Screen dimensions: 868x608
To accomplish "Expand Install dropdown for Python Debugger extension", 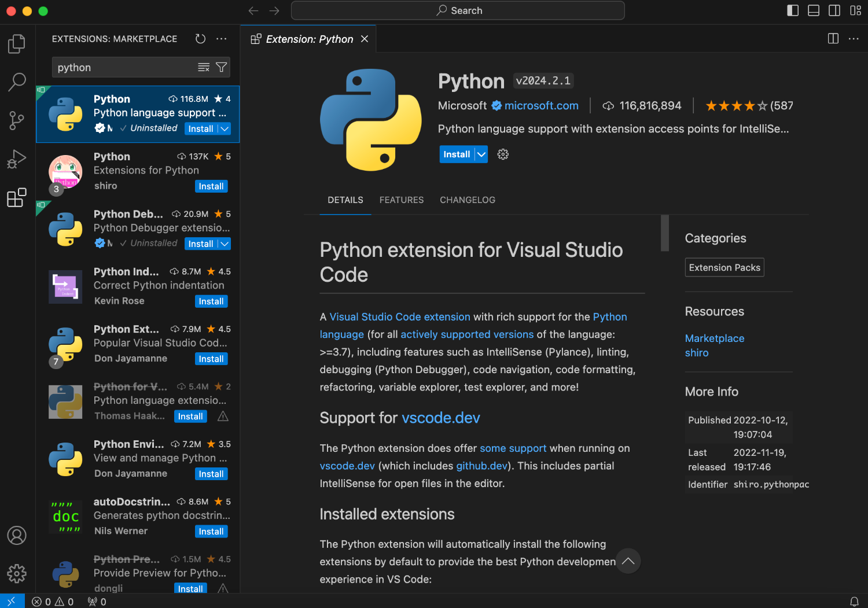I will 225,244.
